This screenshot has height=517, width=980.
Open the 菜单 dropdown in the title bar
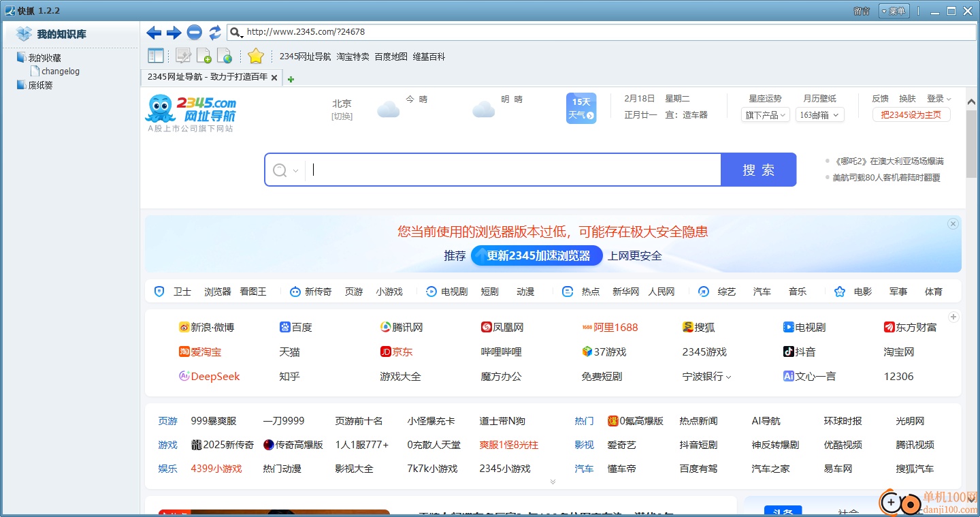coord(893,11)
